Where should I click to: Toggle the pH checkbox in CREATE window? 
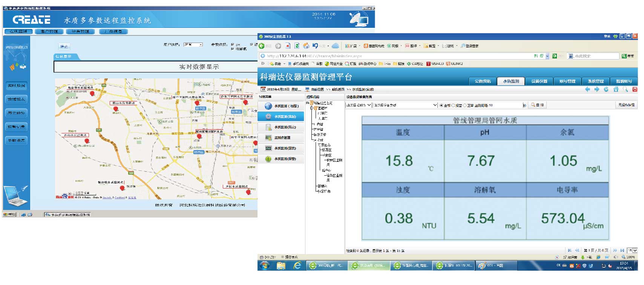[233, 45]
